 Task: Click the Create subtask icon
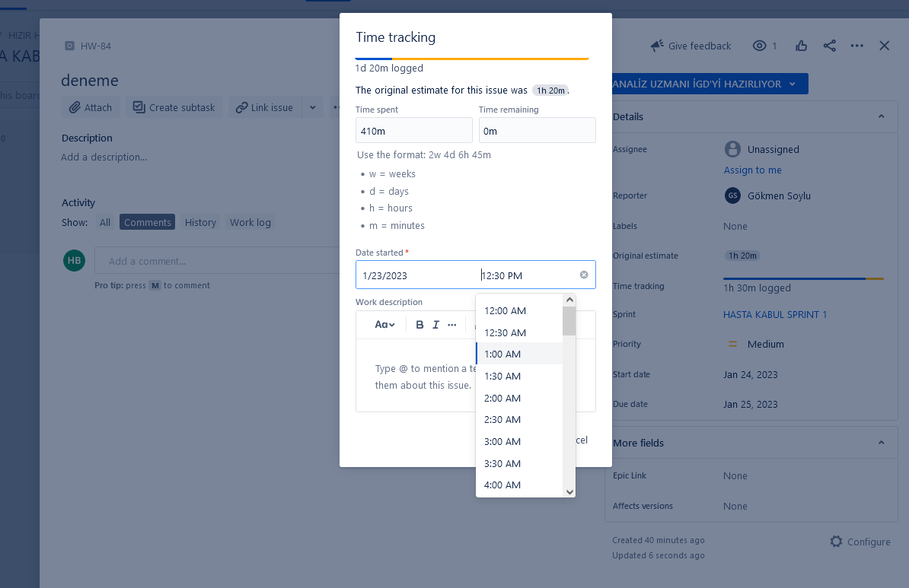[139, 107]
